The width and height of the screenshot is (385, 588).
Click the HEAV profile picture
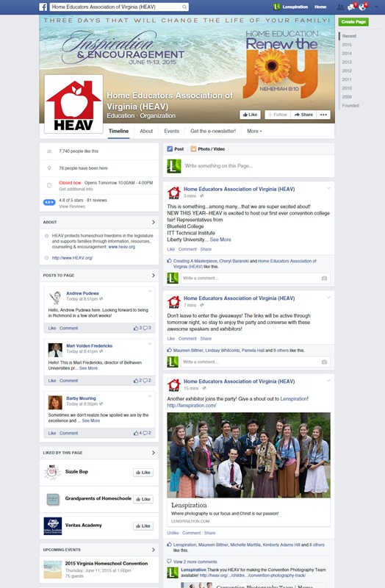pyautogui.click(x=73, y=104)
